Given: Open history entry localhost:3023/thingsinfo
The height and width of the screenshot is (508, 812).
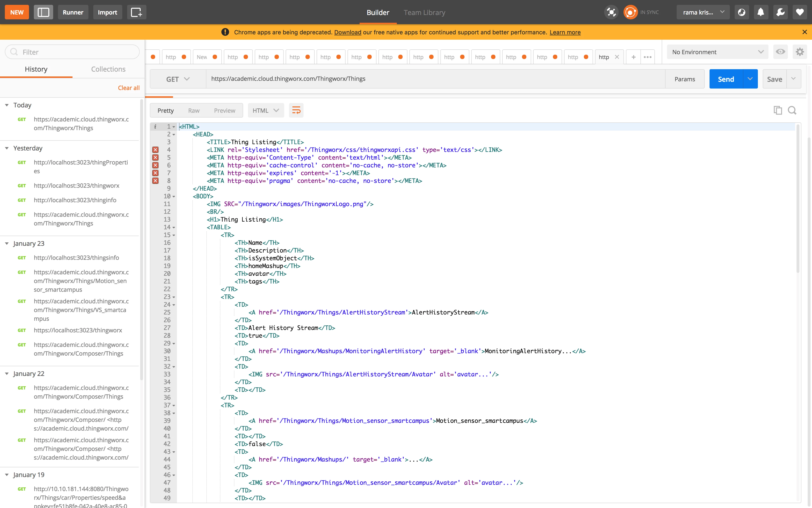Looking at the screenshot, I should click(77, 258).
